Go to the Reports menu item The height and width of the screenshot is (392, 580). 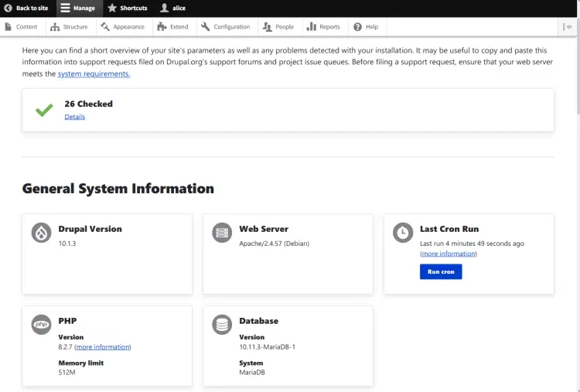click(323, 26)
